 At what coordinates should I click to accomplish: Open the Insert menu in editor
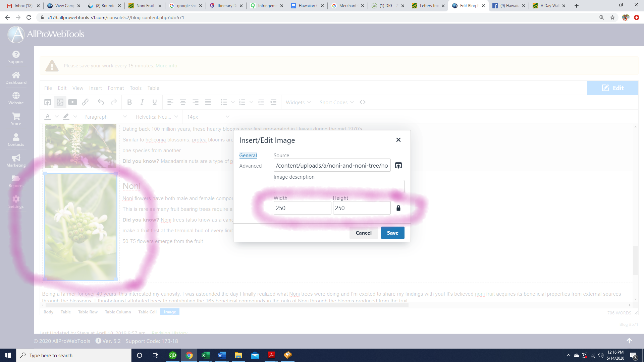pyautogui.click(x=95, y=88)
